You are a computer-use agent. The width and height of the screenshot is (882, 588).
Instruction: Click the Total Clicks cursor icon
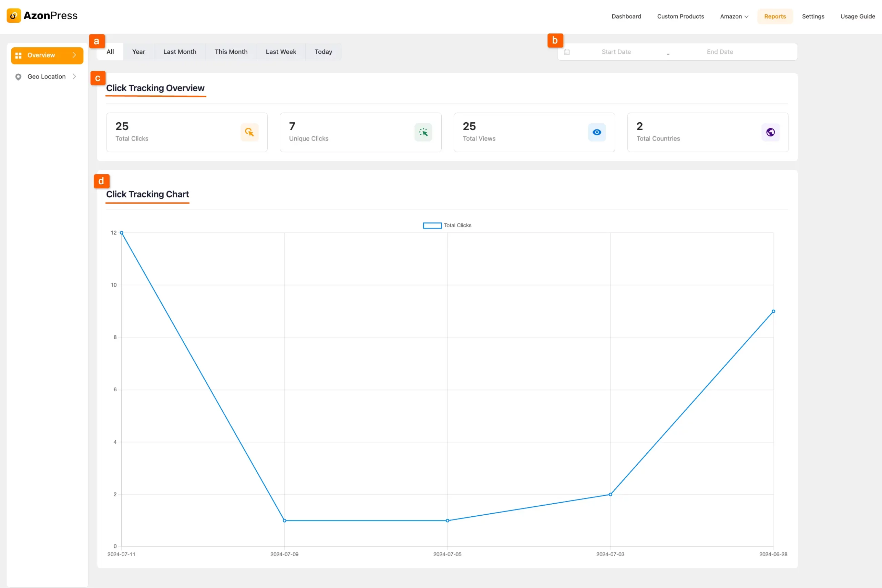[x=249, y=132]
